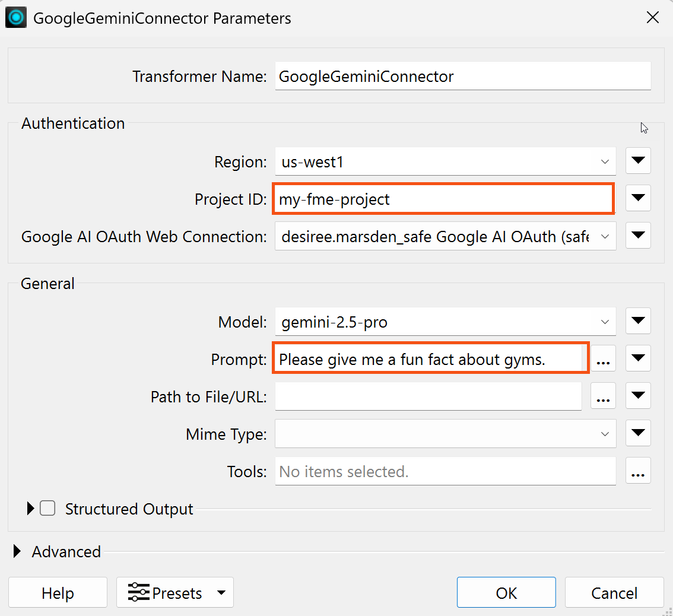The height and width of the screenshot is (616, 673).
Task: Open Model parameter options arrow menu
Action: click(x=638, y=320)
